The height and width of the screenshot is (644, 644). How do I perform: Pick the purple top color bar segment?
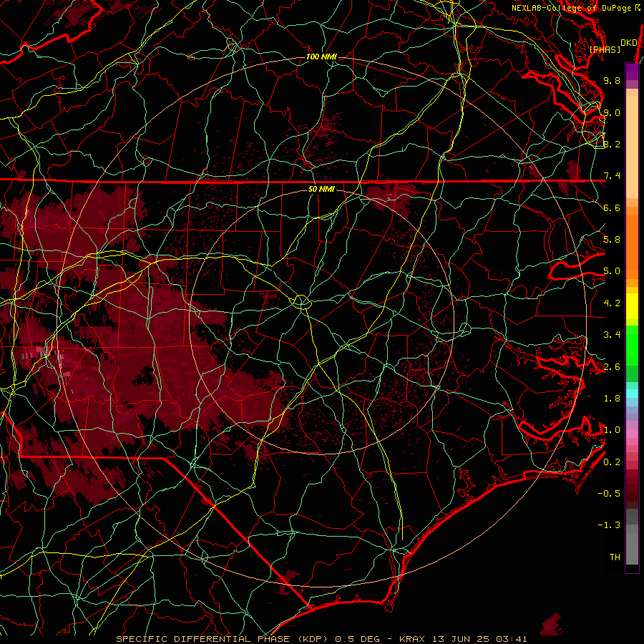pos(632,72)
